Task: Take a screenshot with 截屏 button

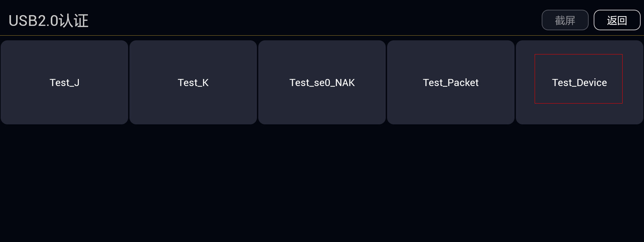Action: click(x=565, y=20)
